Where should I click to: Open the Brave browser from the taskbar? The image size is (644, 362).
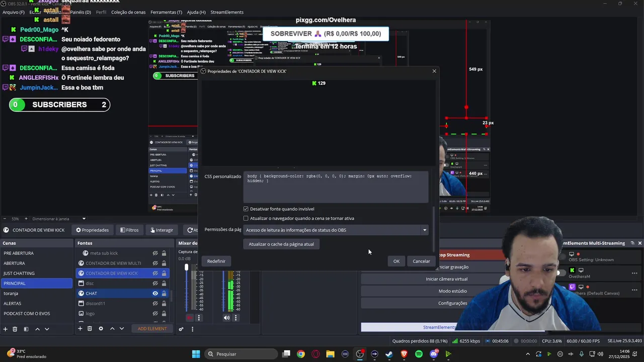(404, 354)
